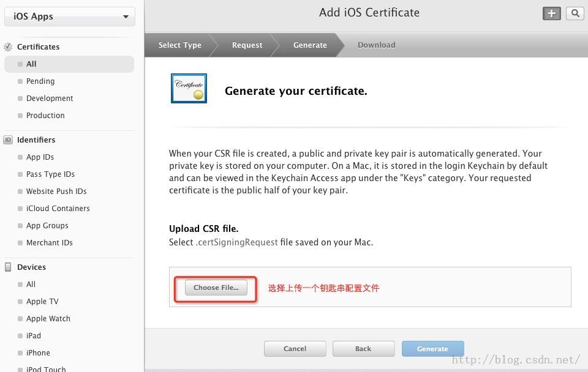Screen dimensions: 588x372
Task: Go to Generate step
Action: coord(310,45)
